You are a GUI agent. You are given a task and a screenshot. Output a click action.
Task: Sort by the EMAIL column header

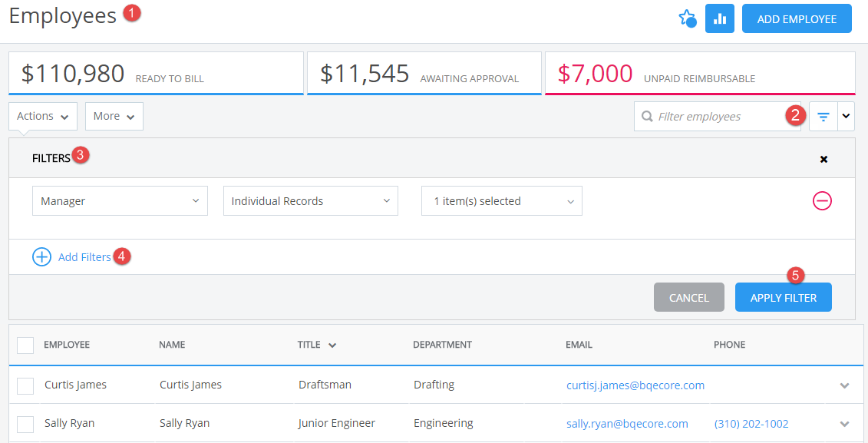click(579, 345)
